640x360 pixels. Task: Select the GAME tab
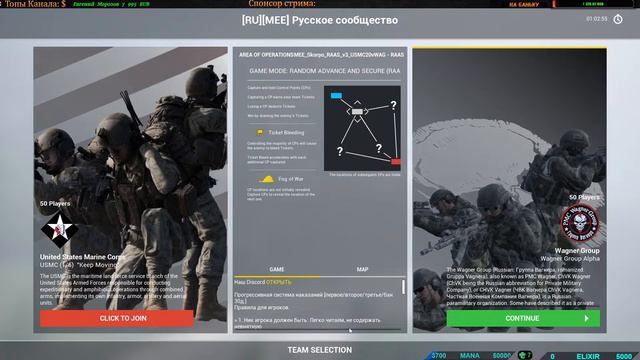click(277, 269)
